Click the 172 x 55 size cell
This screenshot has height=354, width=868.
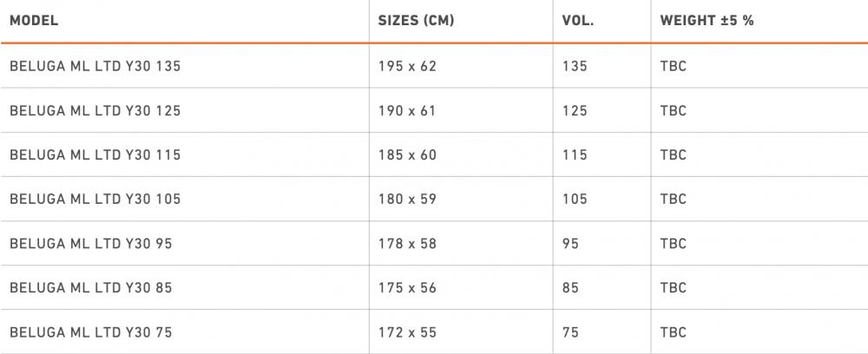coord(407,331)
